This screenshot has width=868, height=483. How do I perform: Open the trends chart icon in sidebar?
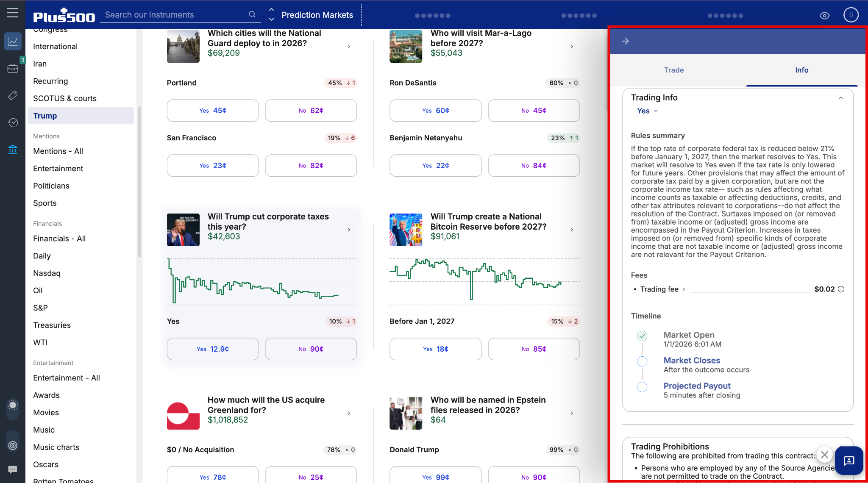[x=13, y=41]
